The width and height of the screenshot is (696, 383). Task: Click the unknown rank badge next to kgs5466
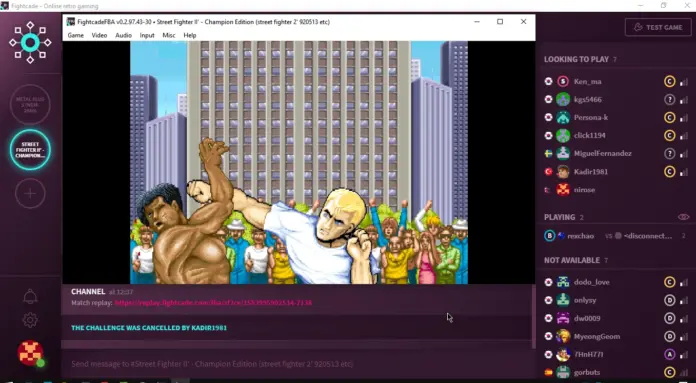pyautogui.click(x=669, y=99)
